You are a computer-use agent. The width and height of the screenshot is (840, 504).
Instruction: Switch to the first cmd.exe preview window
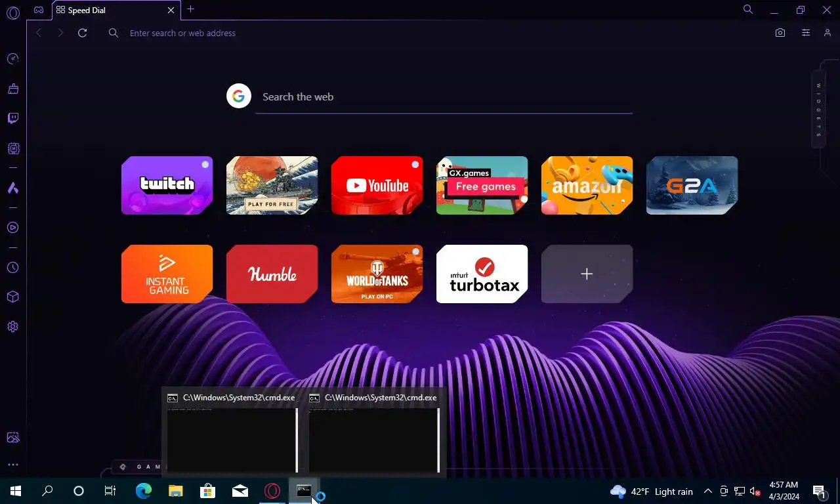coord(232,433)
